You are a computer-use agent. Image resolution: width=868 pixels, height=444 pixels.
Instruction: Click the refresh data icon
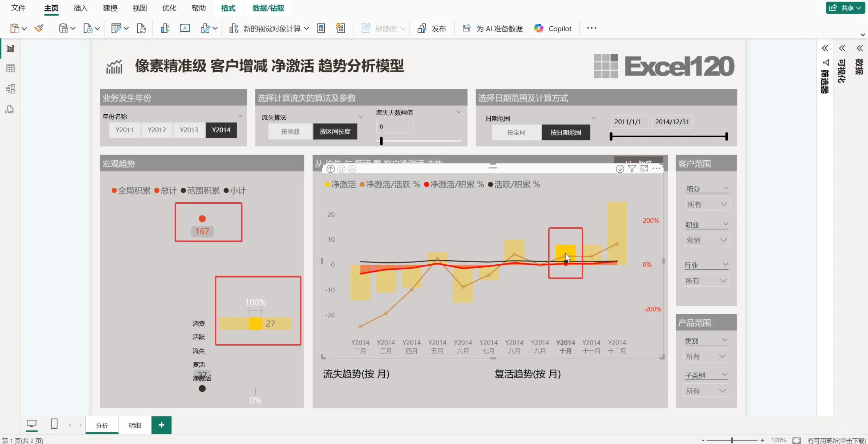(141, 28)
